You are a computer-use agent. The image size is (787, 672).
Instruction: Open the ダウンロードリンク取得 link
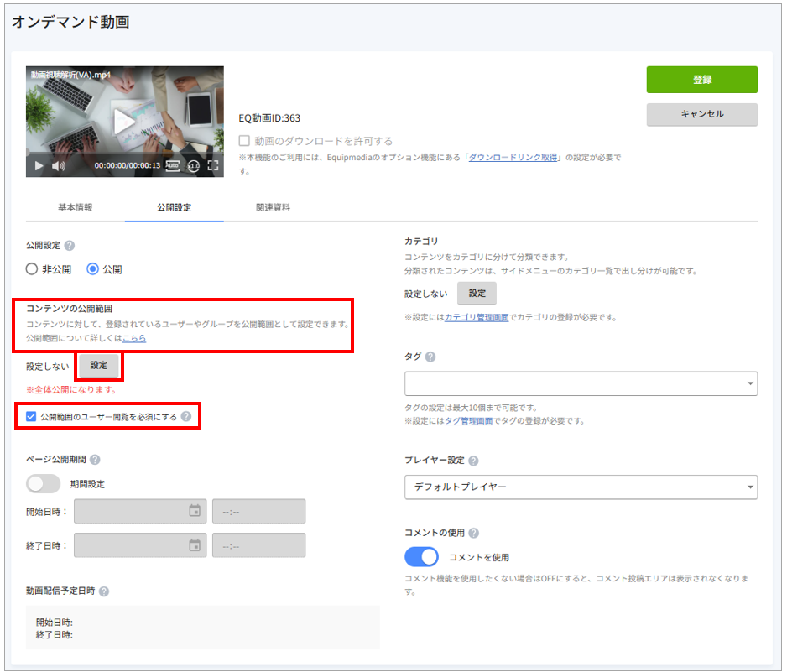click(513, 158)
